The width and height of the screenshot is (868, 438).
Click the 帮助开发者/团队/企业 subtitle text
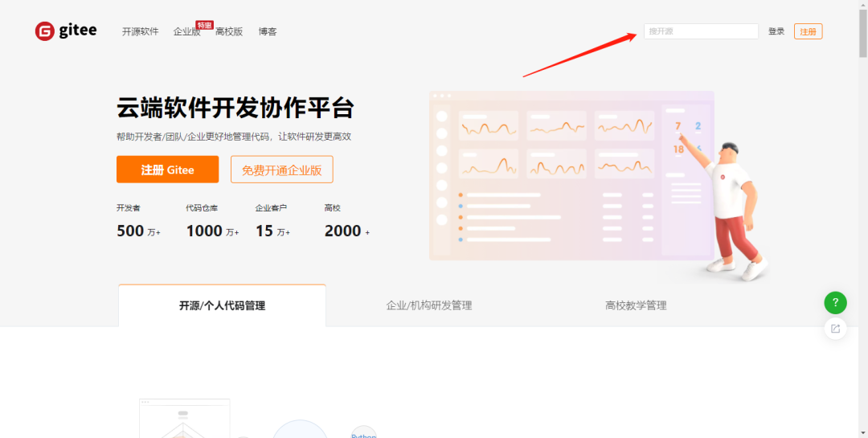[x=234, y=136]
